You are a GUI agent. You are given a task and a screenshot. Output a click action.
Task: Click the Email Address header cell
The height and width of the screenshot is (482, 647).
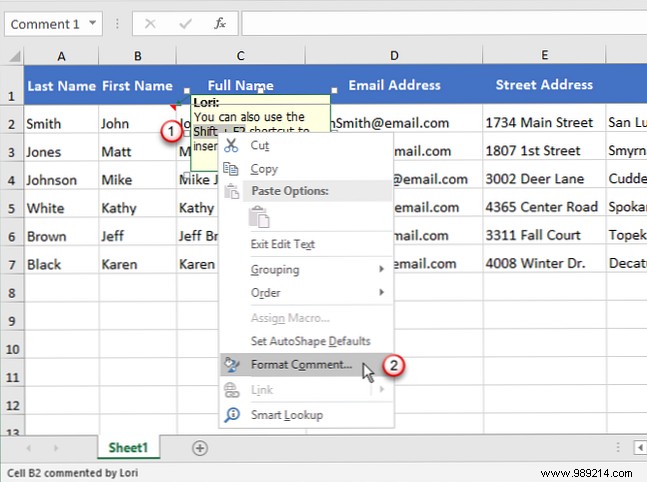(394, 85)
